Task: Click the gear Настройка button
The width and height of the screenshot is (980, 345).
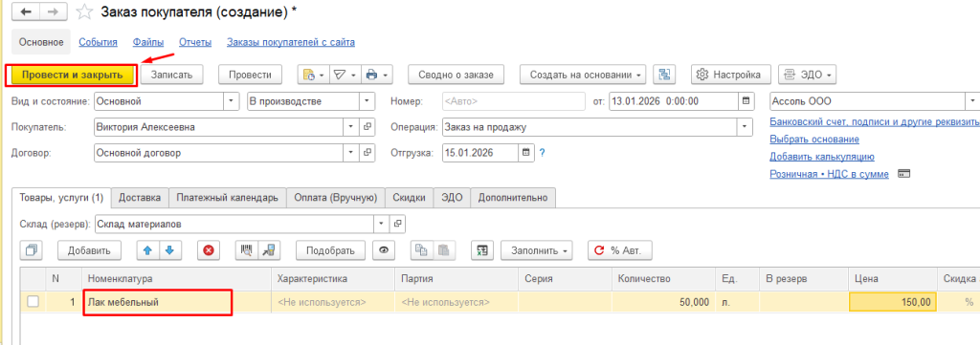Action: tap(731, 75)
